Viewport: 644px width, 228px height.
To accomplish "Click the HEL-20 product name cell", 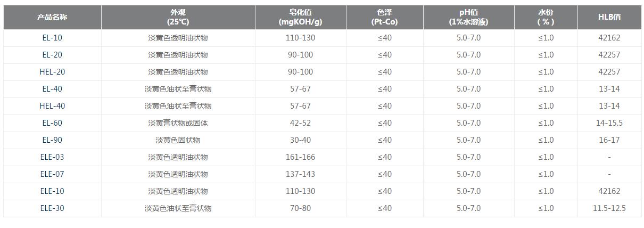I will click(x=52, y=72).
